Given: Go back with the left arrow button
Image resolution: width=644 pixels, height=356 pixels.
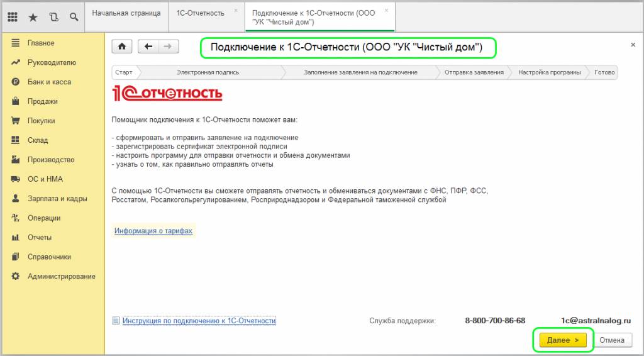Looking at the screenshot, I should coord(148,47).
